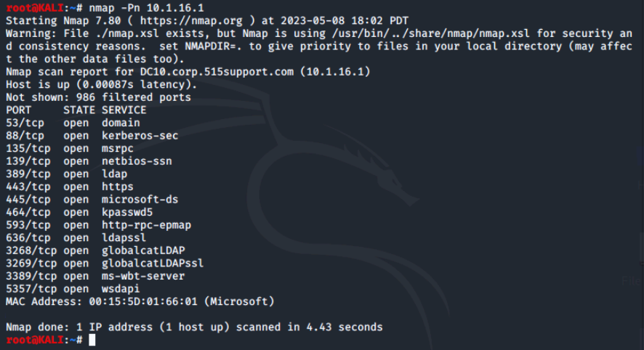The height and width of the screenshot is (350, 644).
Task: Select the 389/tcp ldap line
Action: [67, 174]
